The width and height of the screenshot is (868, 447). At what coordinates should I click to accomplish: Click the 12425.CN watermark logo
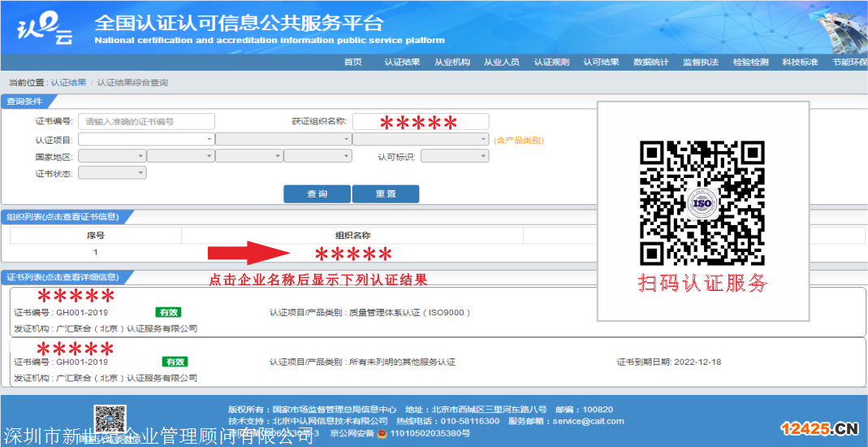(819, 429)
